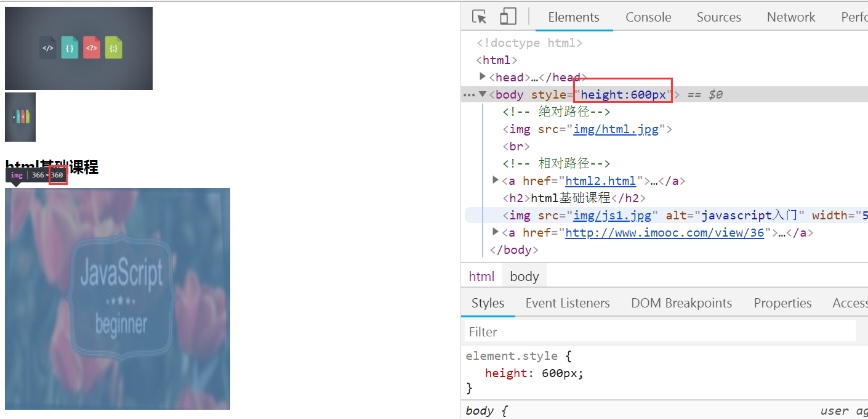Select the br element line
This screenshot has width=868, height=419.
pyautogui.click(x=516, y=147)
